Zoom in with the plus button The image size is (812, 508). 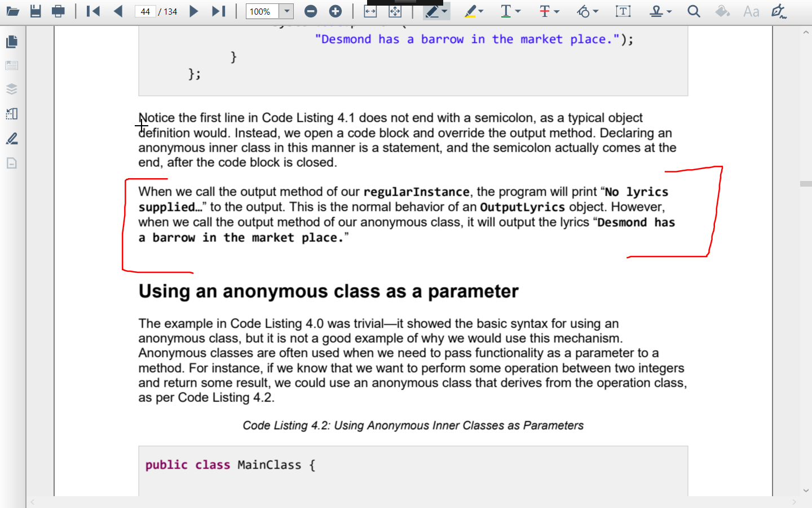click(336, 11)
